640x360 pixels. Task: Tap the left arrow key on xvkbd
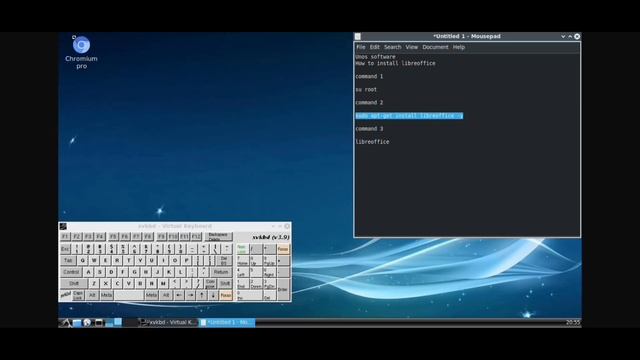pos(179,295)
